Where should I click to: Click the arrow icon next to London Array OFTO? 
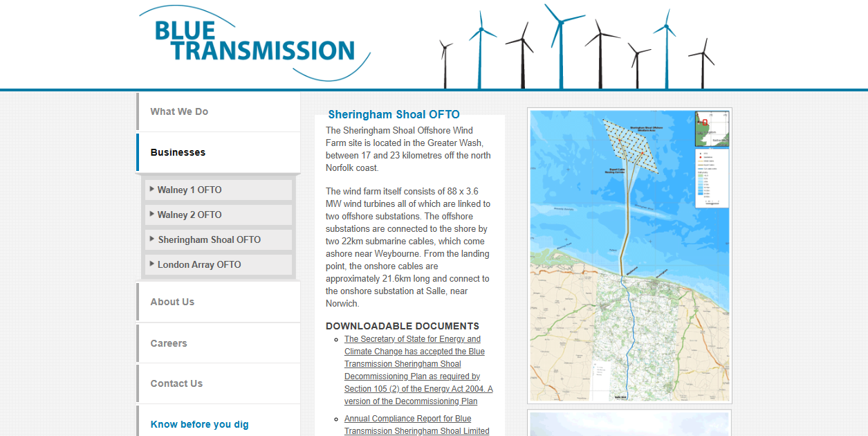tap(151, 264)
